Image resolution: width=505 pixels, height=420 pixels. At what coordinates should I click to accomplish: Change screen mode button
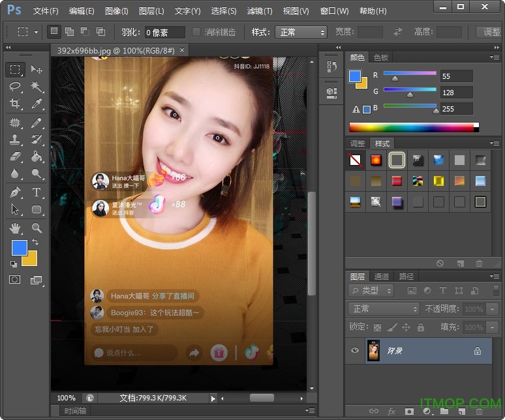[36, 280]
